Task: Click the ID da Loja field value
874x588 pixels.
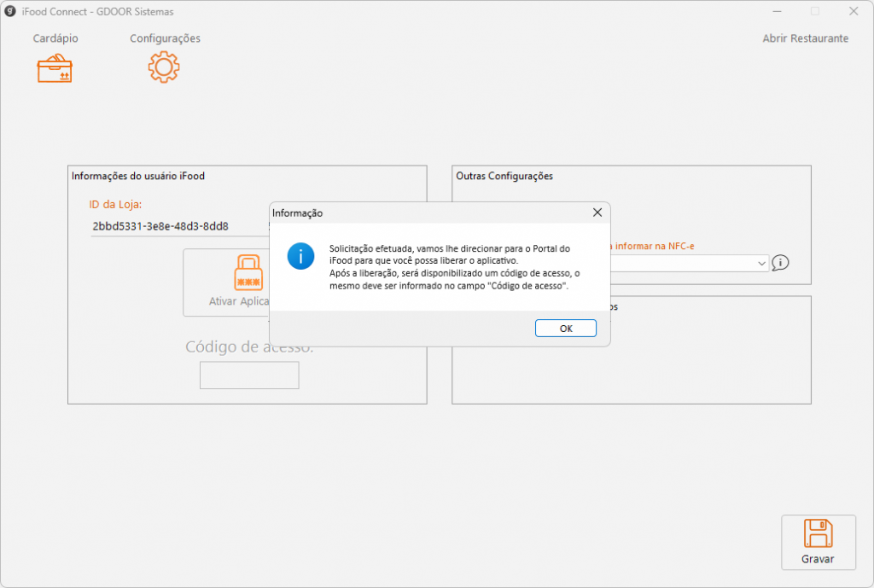Action: 160,226
